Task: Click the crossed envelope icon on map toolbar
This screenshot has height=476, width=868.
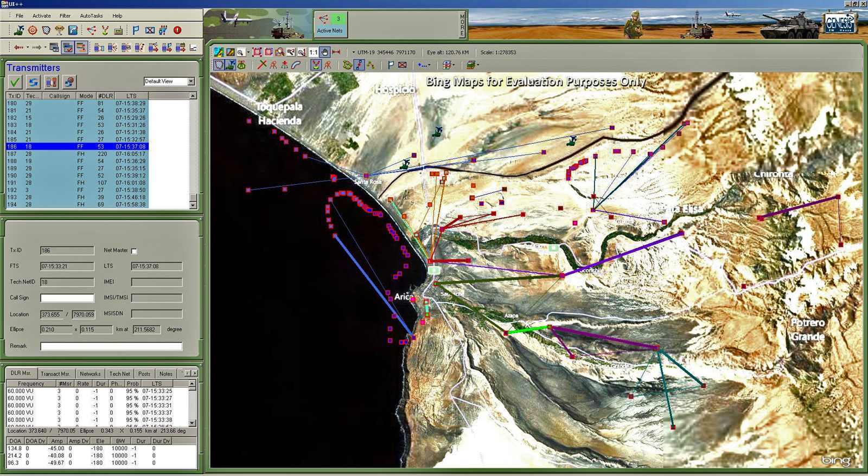Action: click(403, 65)
